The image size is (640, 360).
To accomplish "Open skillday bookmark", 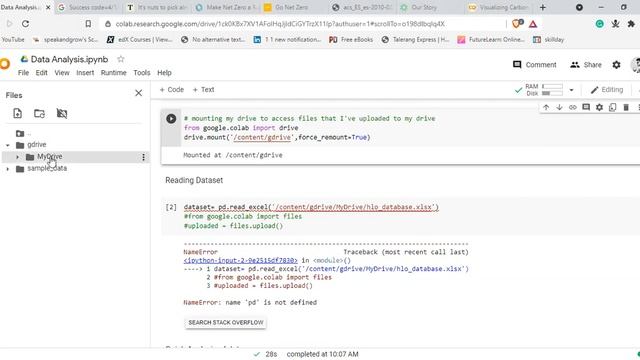I will coord(549,40).
